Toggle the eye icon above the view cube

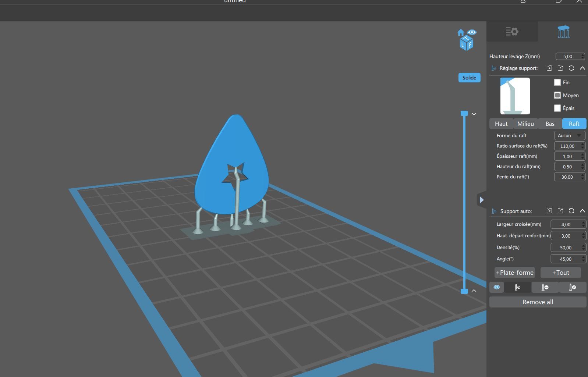(472, 32)
